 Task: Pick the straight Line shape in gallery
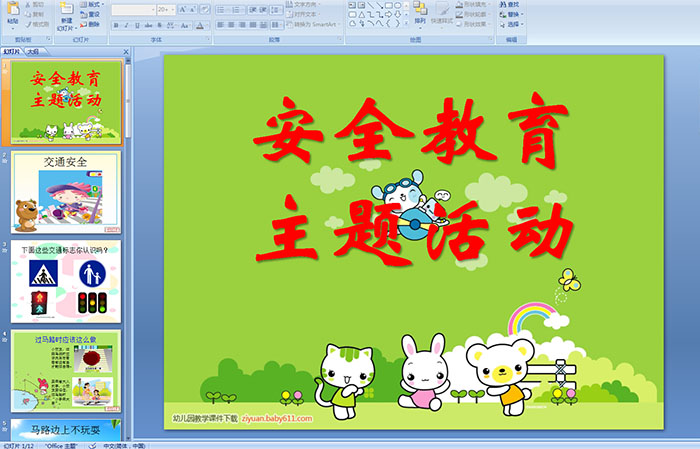pyautogui.click(x=371, y=5)
